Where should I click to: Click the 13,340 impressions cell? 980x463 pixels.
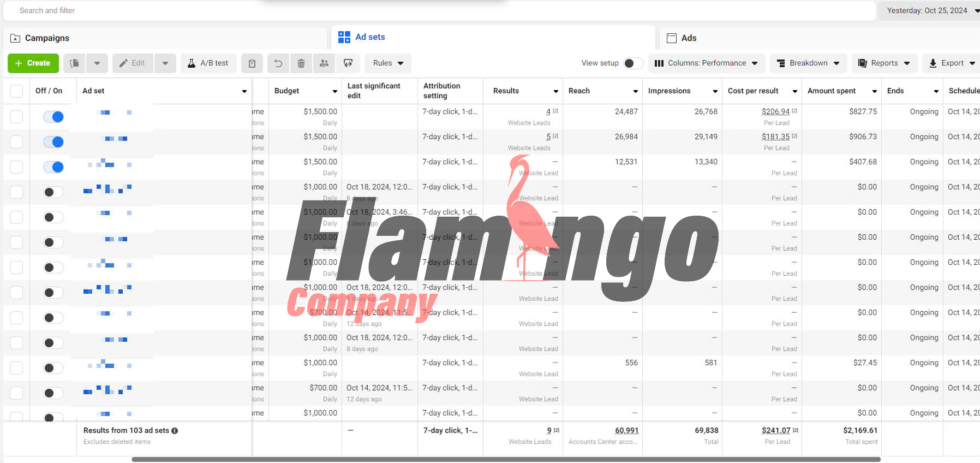click(x=706, y=162)
